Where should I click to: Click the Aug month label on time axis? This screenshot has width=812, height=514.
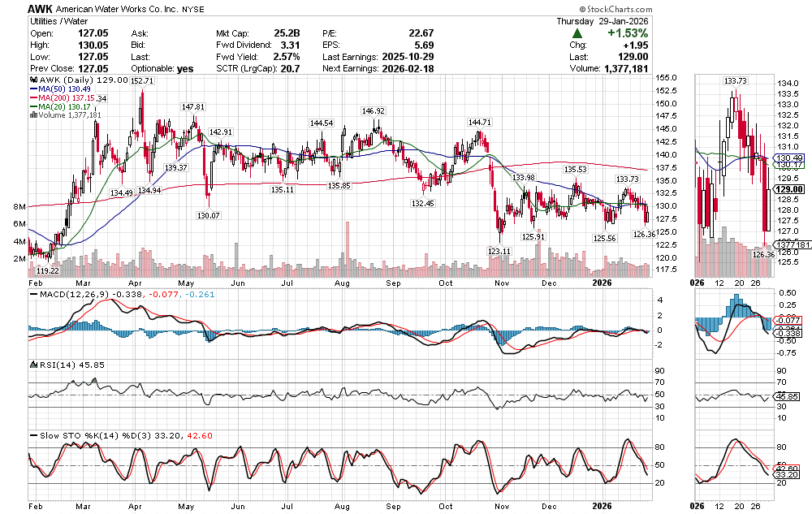pos(342,283)
